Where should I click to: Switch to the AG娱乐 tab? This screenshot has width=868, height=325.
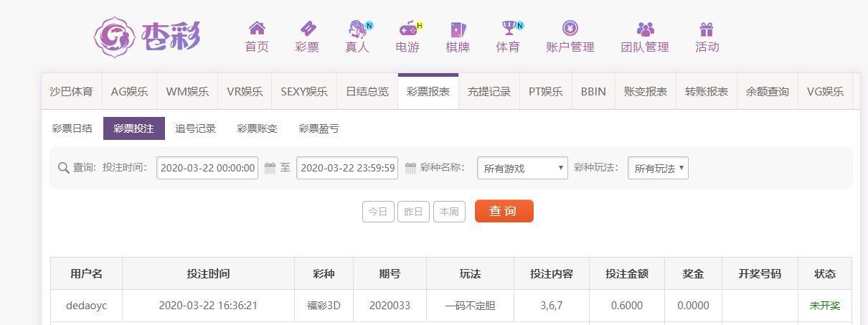(x=129, y=92)
